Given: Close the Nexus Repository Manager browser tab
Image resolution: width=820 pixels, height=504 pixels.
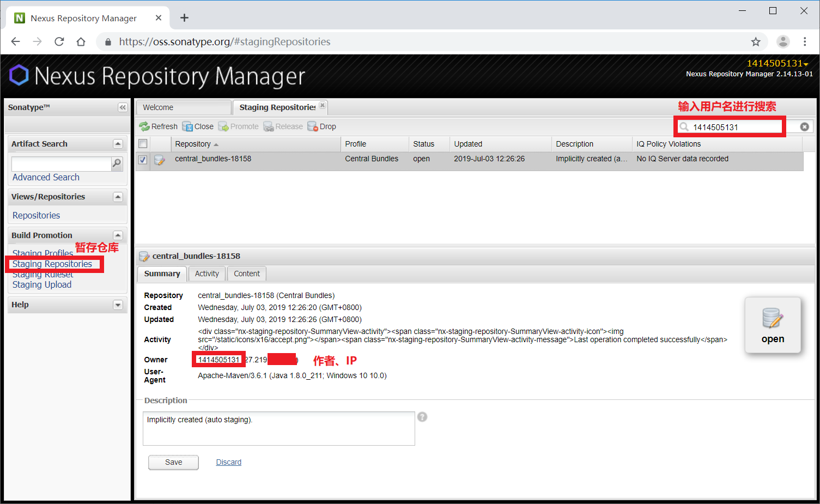Looking at the screenshot, I should [x=159, y=18].
